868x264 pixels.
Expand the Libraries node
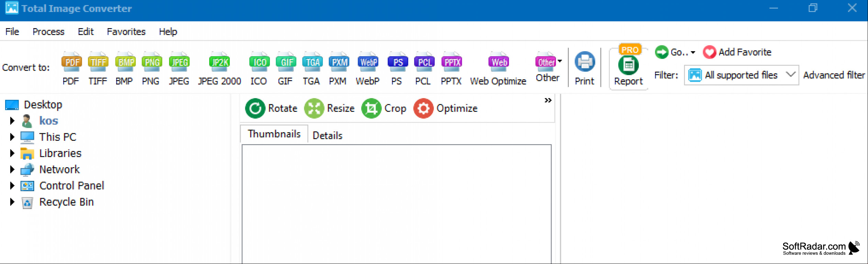tap(12, 153)
